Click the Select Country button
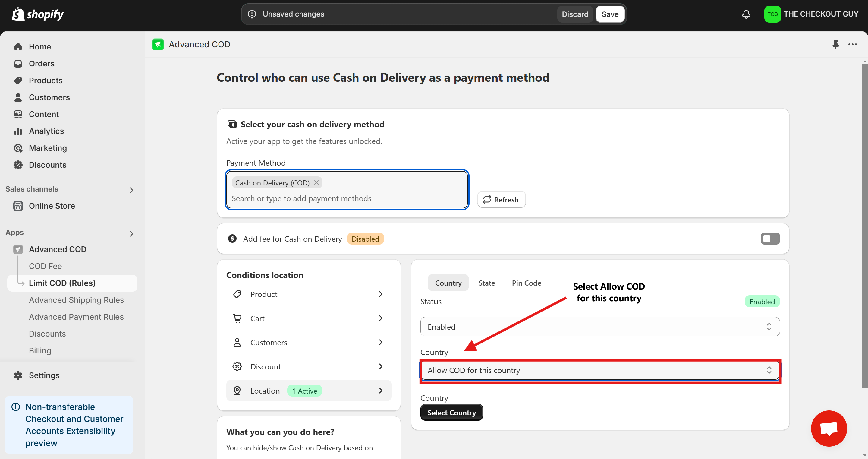 [x=451, y=413]
